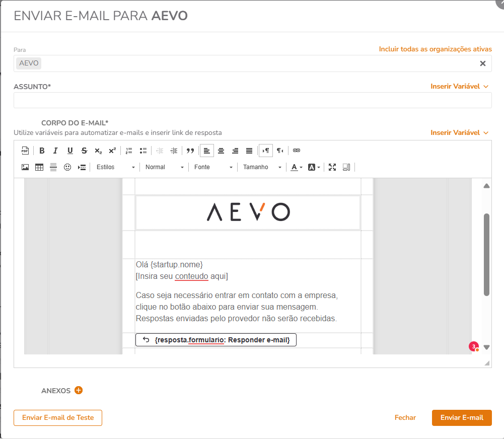Click the Responder e-mail variable button
504x439 pixels.
coord(216,340)
